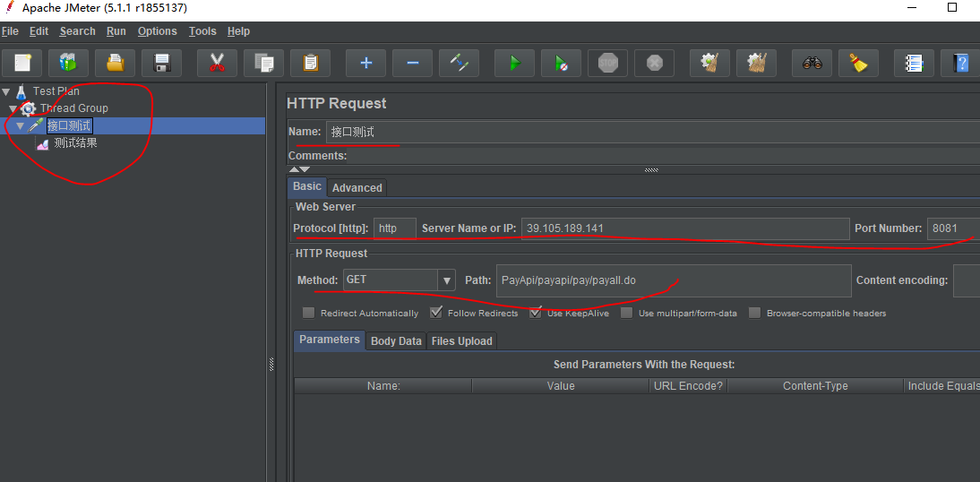Click the Content encoding field
Screen dimensions: 980x482
click(x=967, y=280)
